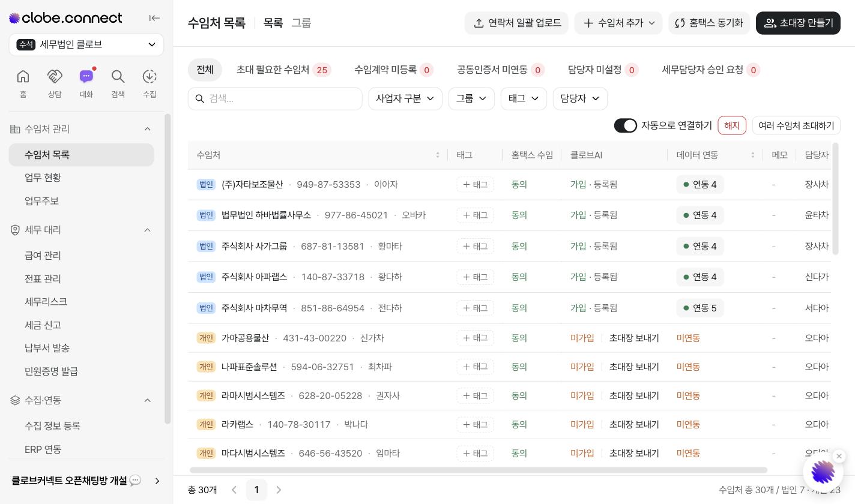Open the 상담 consultation icon
Image resolution: width=855 pixels, height=504 pixels.
pos(55,83)
